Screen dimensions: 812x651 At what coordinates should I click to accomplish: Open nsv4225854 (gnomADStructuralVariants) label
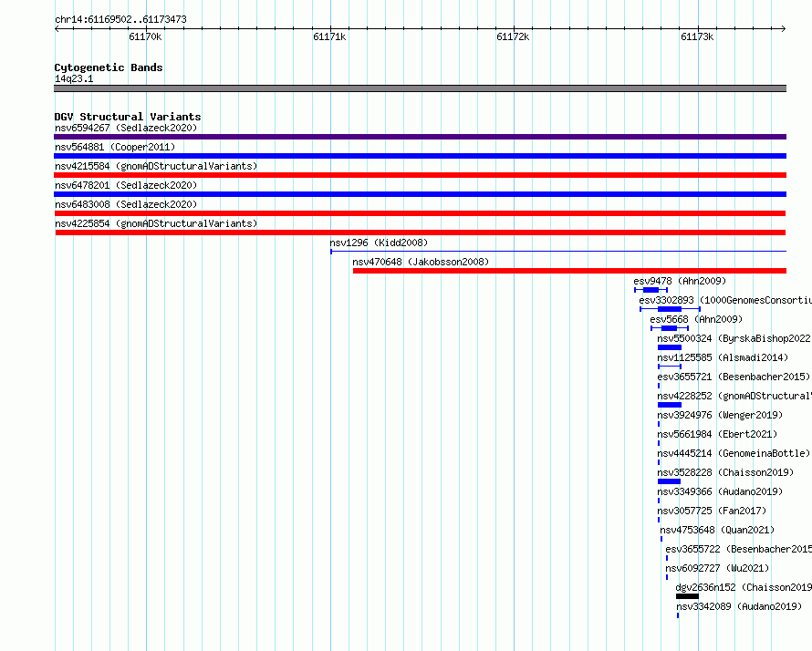[156, 223]
